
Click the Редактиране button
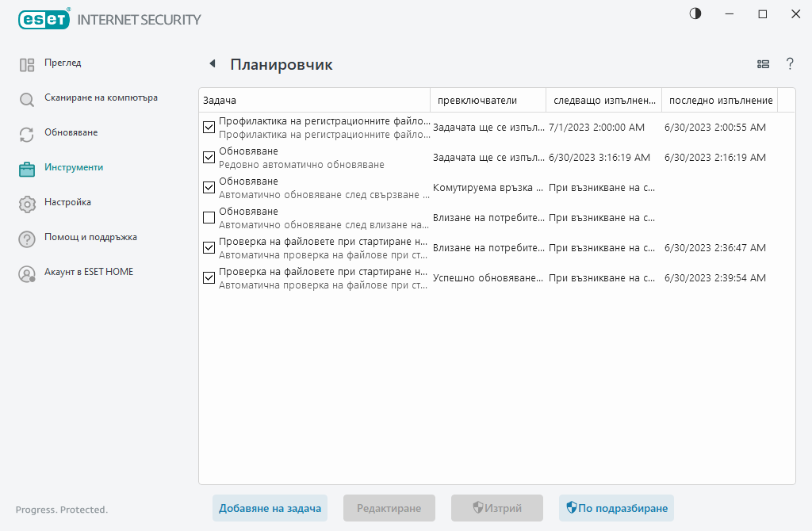(x=389, y=508)
